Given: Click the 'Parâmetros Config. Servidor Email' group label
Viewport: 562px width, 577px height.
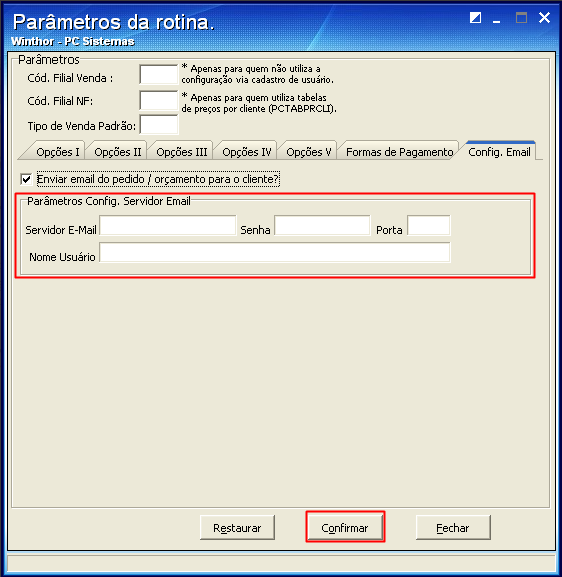Looking at the screenshot, I should point(109,201).
